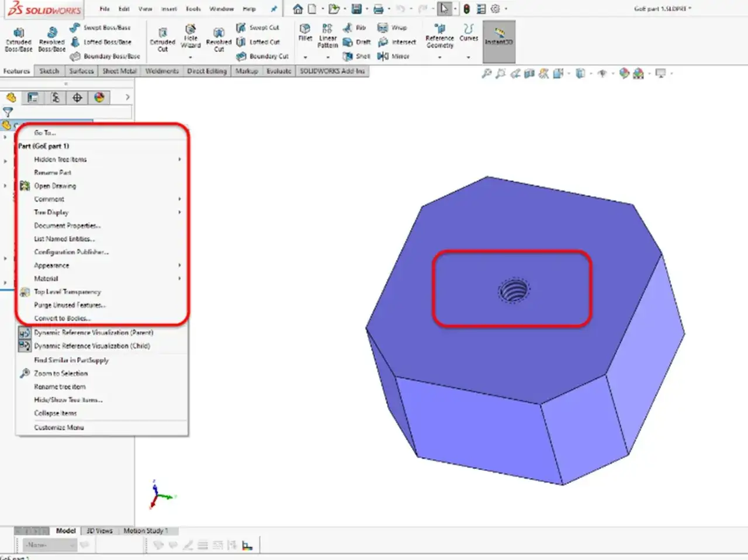Switch to the Motion Study 1 tab

145,531
